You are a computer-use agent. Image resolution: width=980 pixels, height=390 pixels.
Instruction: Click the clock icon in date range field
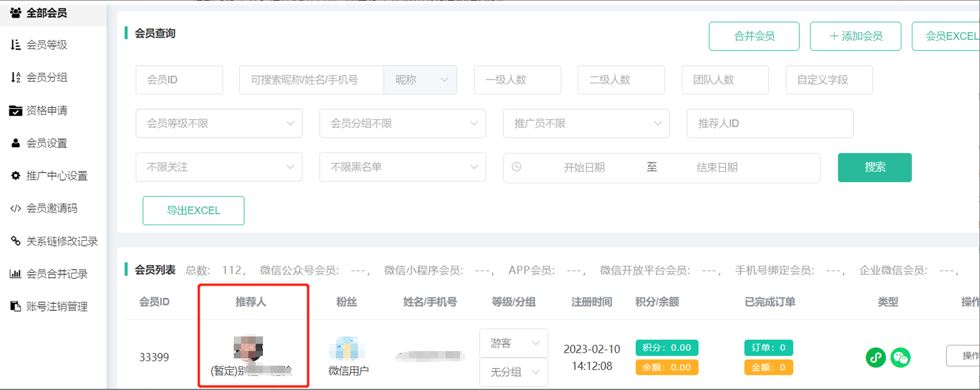pos(517,167)
